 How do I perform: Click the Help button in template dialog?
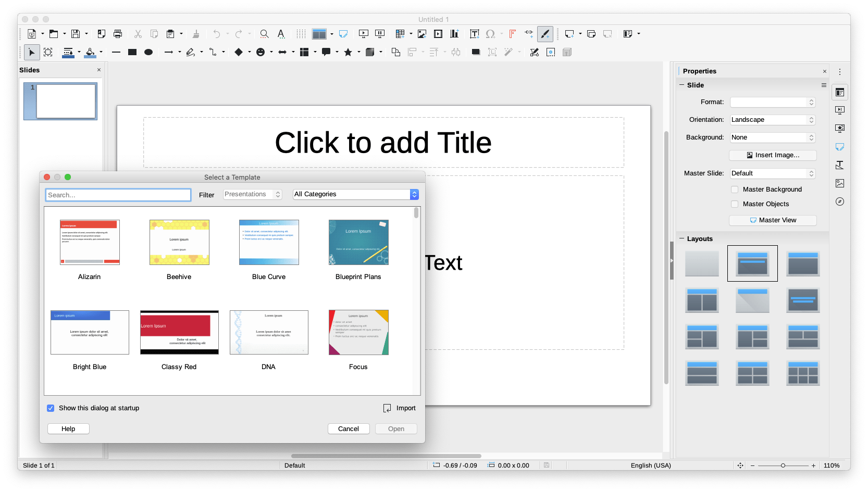[68, 429]
